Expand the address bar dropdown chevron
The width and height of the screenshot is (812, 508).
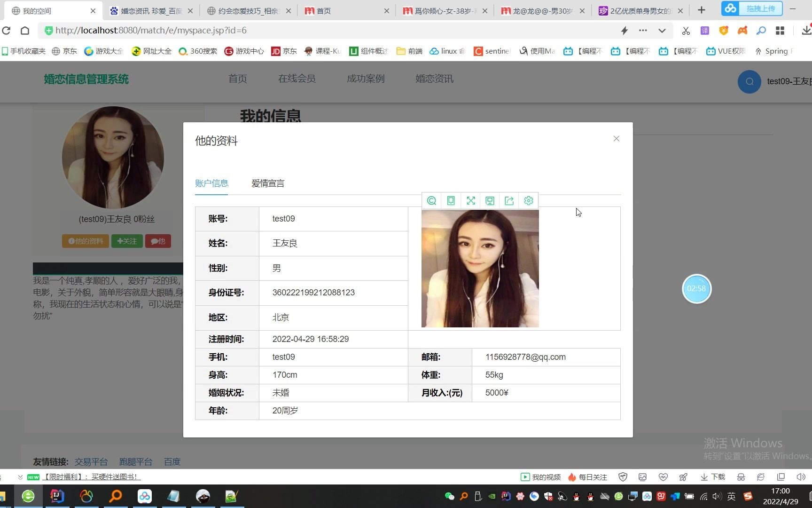click(662, 31)
